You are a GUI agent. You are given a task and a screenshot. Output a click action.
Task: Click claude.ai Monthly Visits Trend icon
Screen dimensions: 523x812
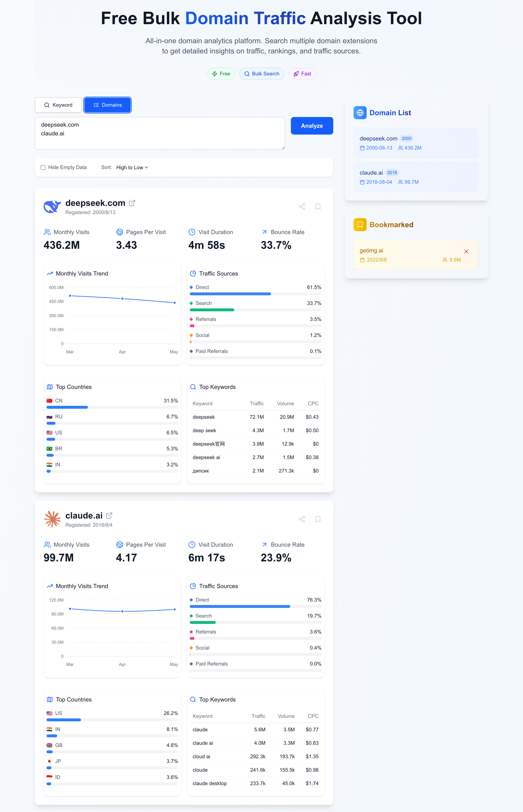(50, 586)
